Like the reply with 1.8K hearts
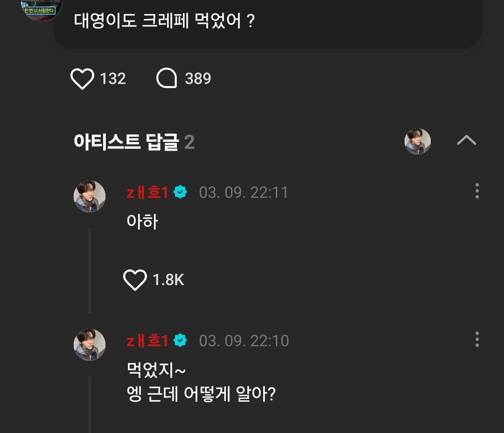 point(135,279)
